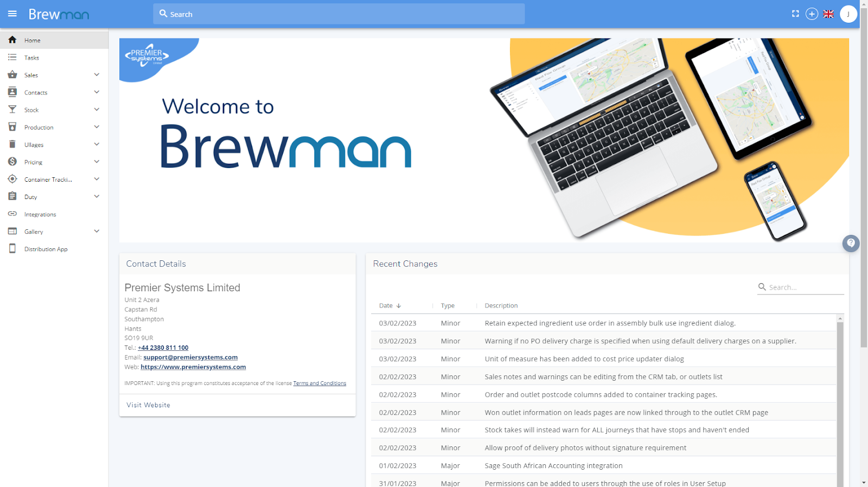Click the top Search bar

pyautogui.click(x=339, y=14)
